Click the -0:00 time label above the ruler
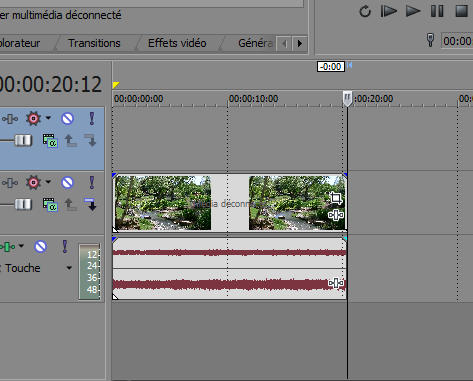The image size is (473, 381). pos(331,67)
